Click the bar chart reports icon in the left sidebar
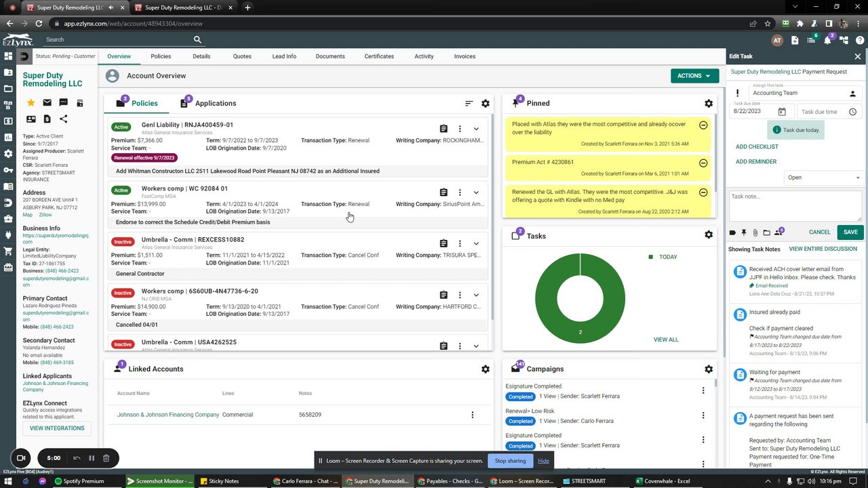Image resolution: width=868 pixels, height=488 pixels. pos(8,138)
